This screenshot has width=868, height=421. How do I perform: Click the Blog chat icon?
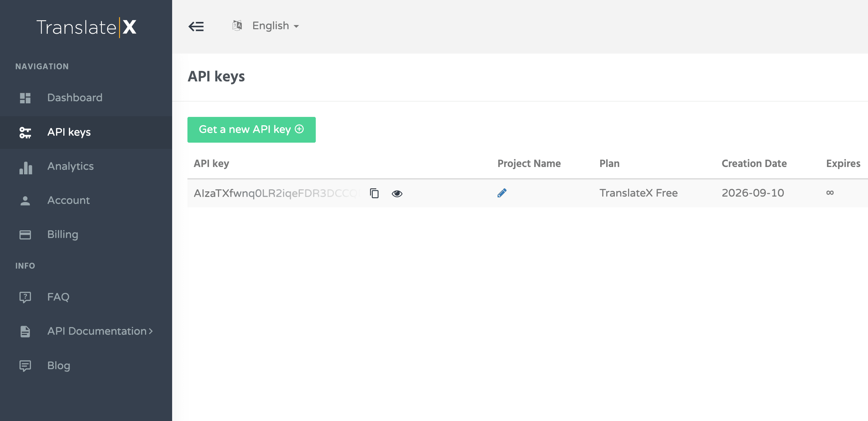[x=25, y=366]
